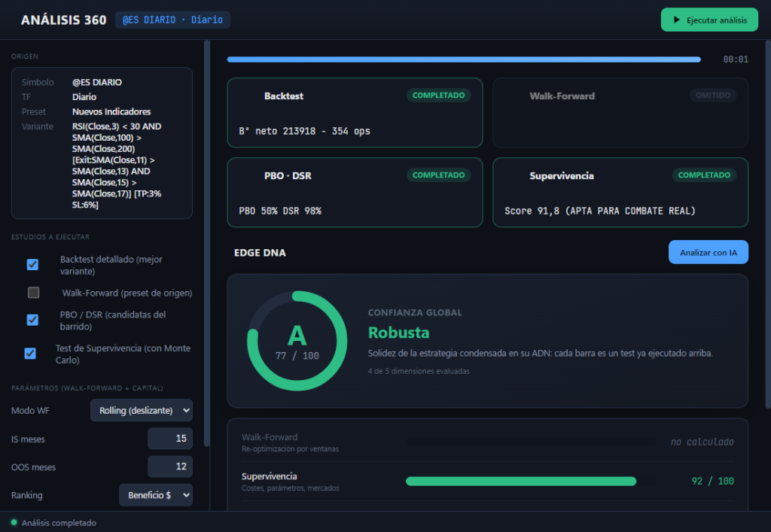Viewport: 771px width, 532px height.
Task: Click the COMPLETADO badge on Backtest card
Action: tap(438, 96)
